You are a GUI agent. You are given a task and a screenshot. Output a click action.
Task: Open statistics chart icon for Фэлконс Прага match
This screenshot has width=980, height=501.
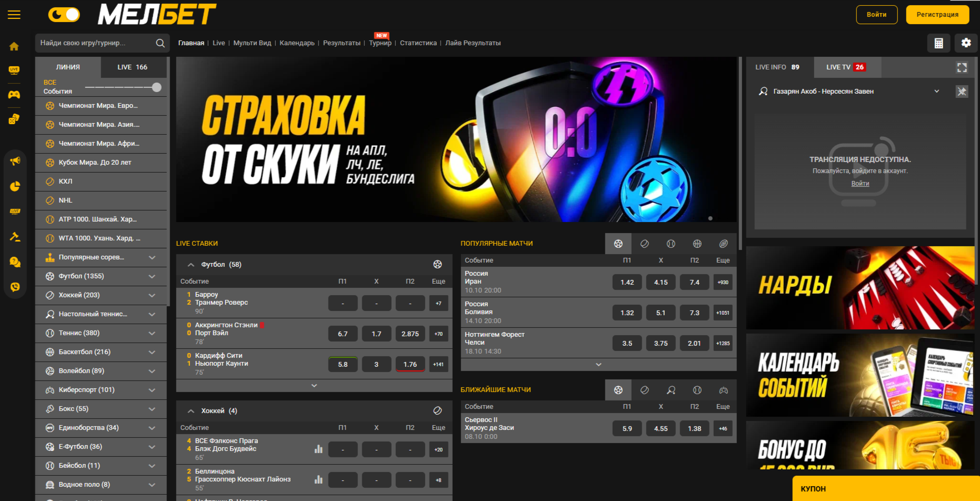pyautogui.click(x=318, y=449)
